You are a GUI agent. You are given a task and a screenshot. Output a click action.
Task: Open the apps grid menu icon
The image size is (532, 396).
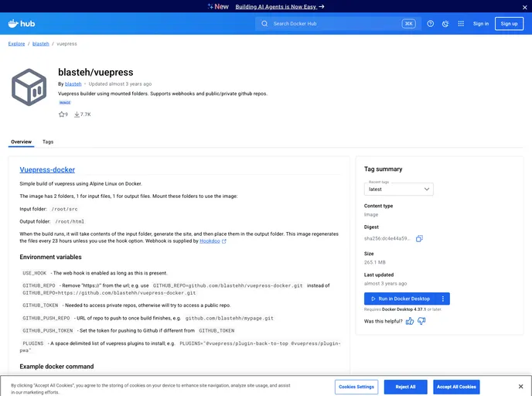point(461,23)
